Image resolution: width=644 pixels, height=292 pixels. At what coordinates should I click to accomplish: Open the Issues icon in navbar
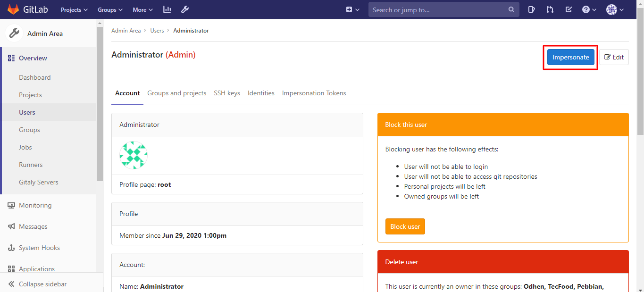(532, 9)
